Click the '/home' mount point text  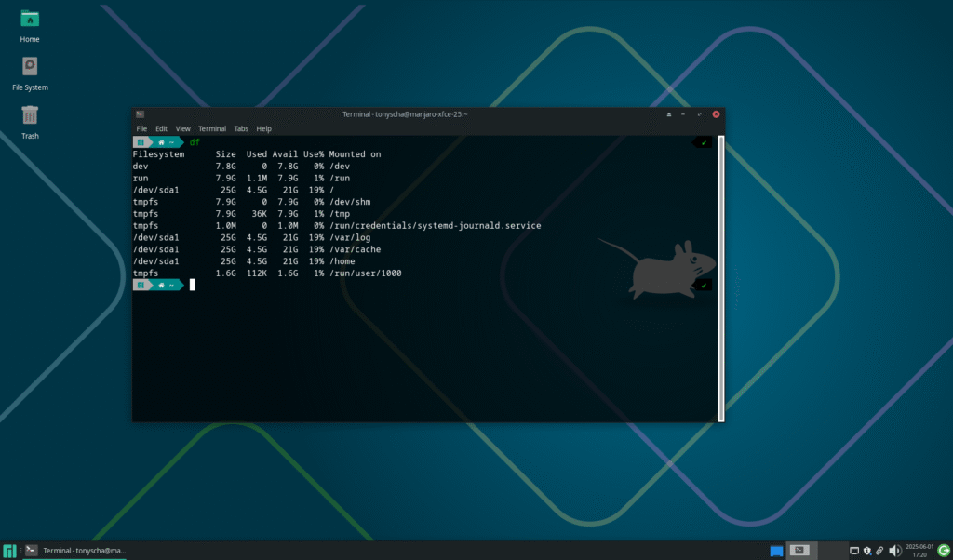342,261
